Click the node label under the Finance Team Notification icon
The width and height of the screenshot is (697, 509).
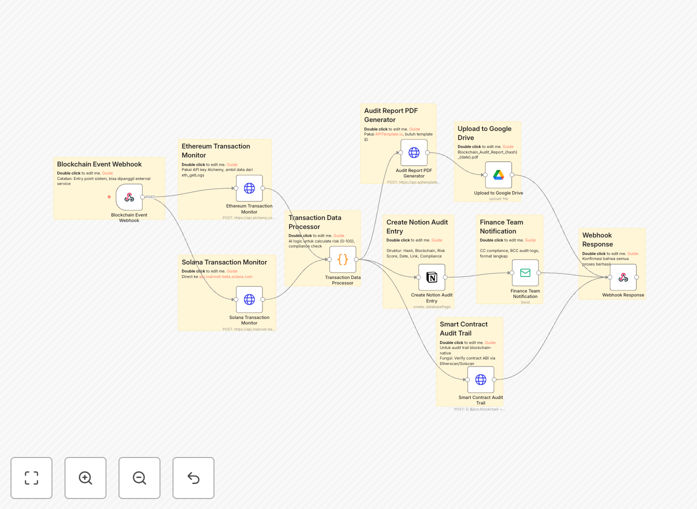click(x=525, y=293)
